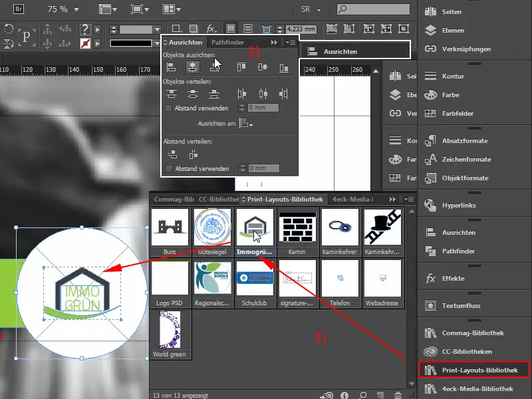The height and width of the screenshot is (399, 532).
Task: Open the view options dropdown
Action: 108,9
